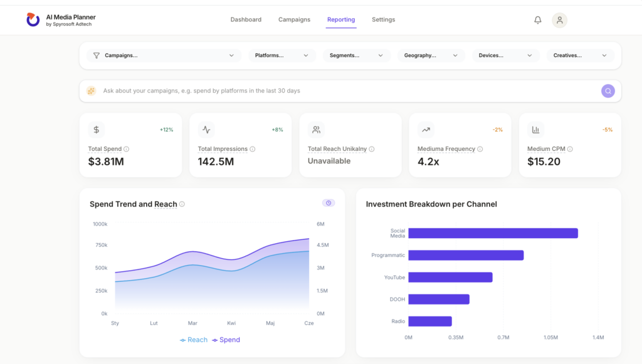Click the Mar label on chart axis
The width and height of the screenshot is (642, 364).
(x=192, y=323)
